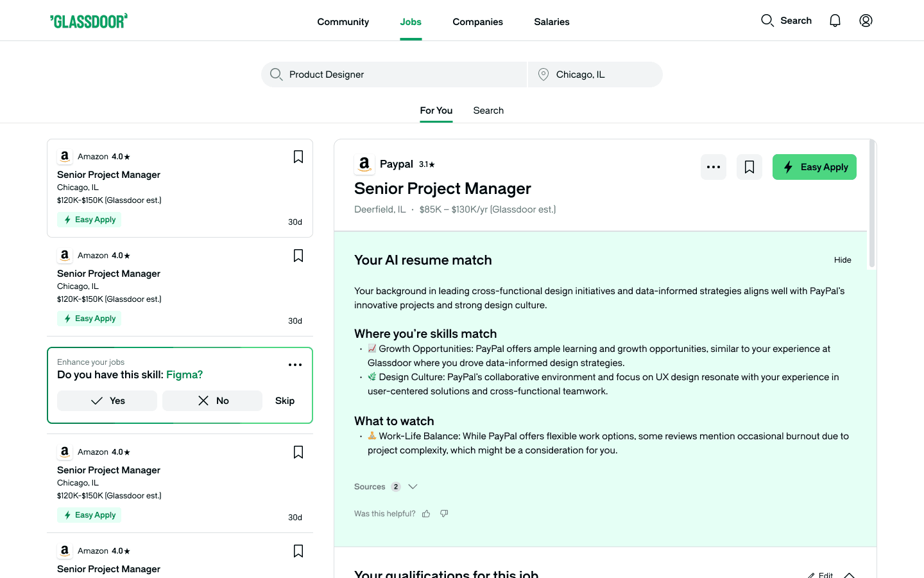The height and width of the screenshot is (578, 924).
Task: Select the Jobs menu item
Action: (411, 22)
